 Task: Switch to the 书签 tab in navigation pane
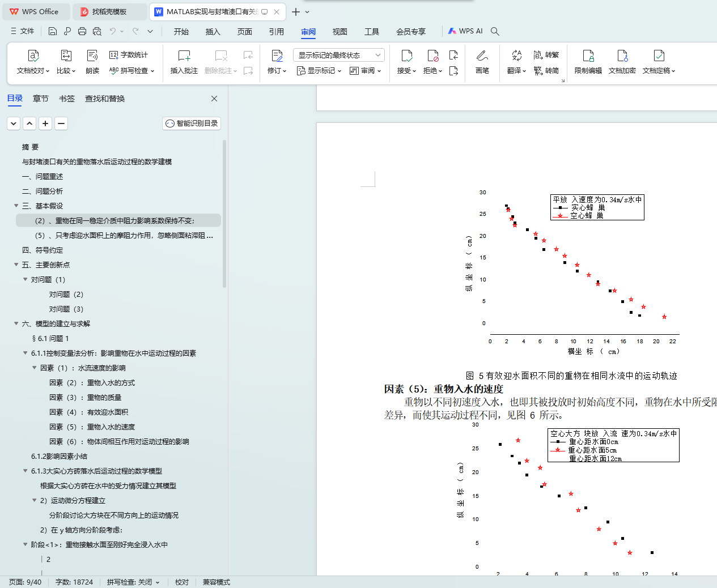(67, 99)
